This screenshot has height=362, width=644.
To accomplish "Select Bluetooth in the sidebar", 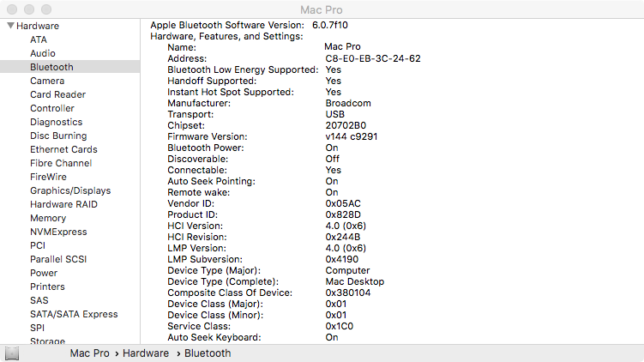I will pyautogui.click(x=69, y=67).
